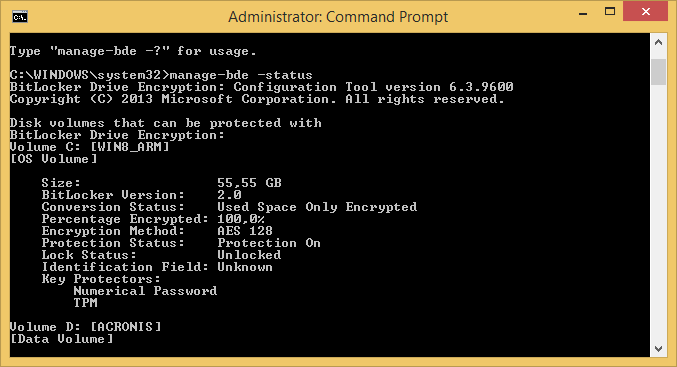Click the vertical scrollbar thumb
The height and width of the screenshot is (367, 677).
click(x=658, y=72)
